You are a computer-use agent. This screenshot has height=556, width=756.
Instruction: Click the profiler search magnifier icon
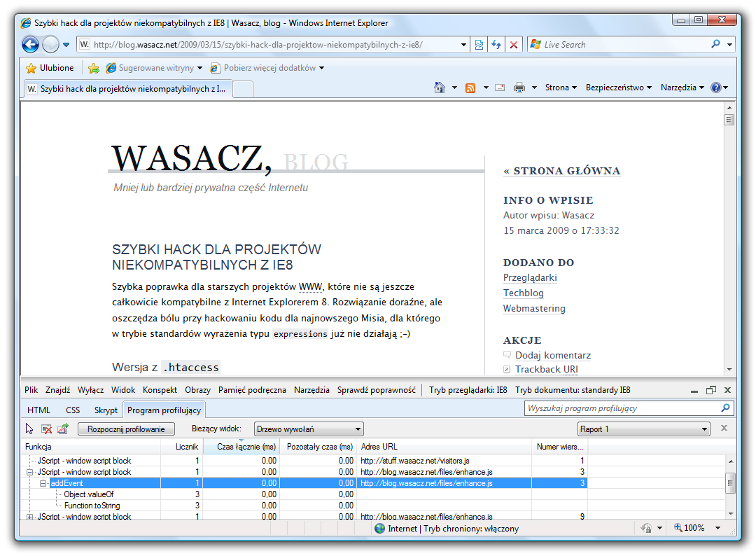point(725,408)
